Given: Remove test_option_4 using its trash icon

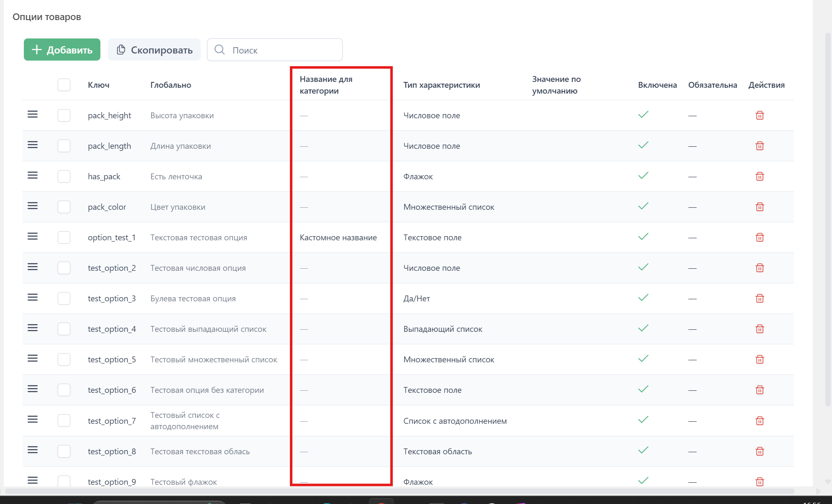Looking at the screenshot, I should pyautogui.click(x=760, y=329).
